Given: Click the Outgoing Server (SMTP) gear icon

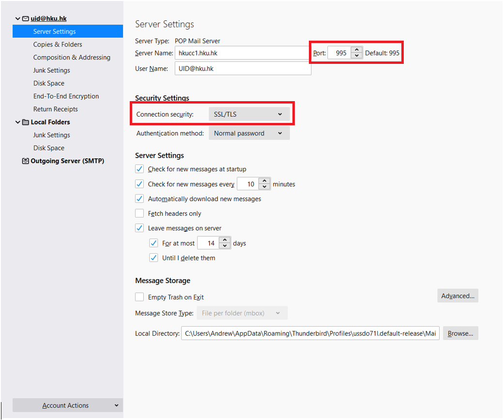Looking at the screenshot, I should 25,160.
